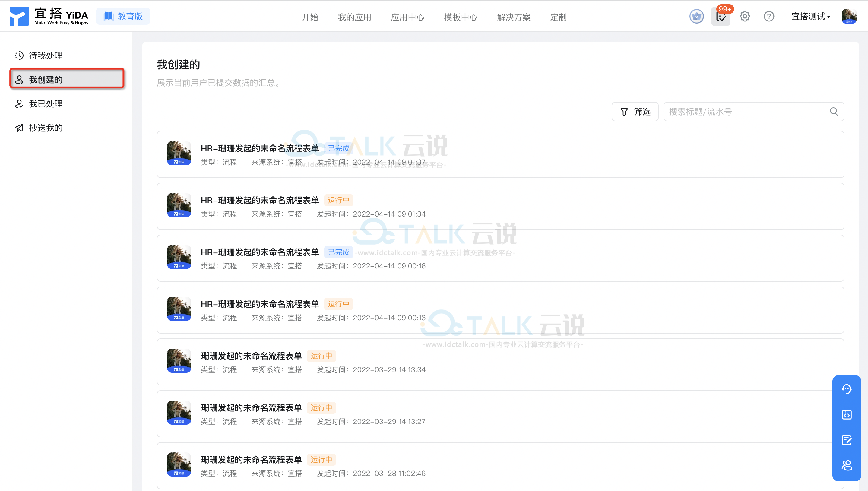
Task: Select 抄送我的 in the sidebar
Action: (67, 128)
